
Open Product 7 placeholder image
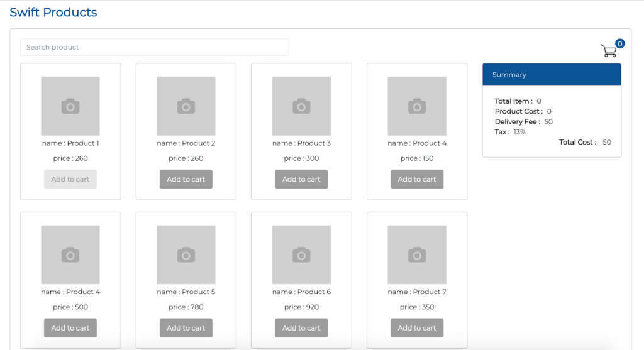(417, 254)
